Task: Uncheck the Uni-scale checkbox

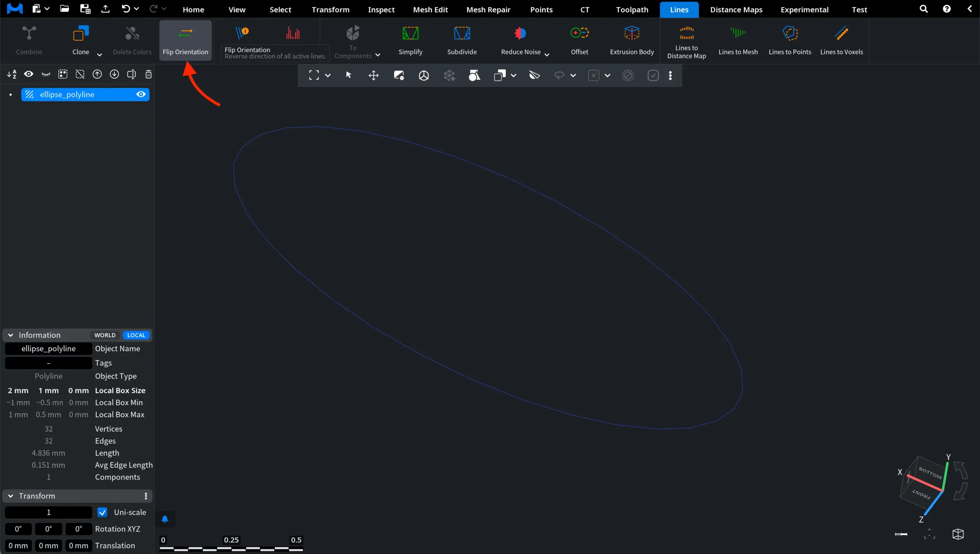Action: point(102,512)
